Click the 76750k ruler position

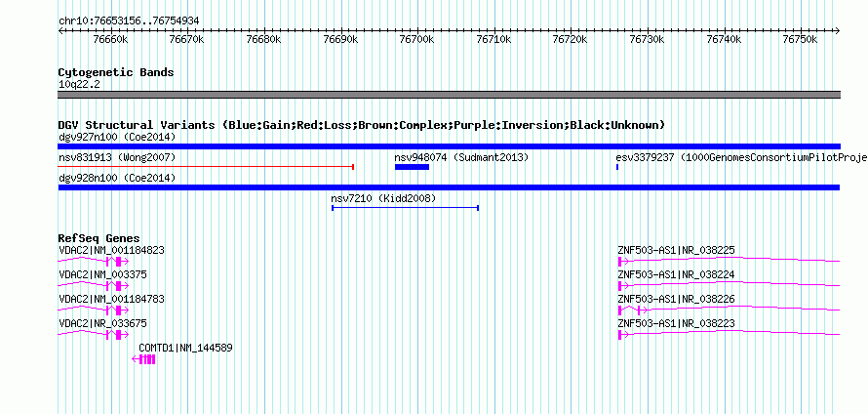pos(801,40)
